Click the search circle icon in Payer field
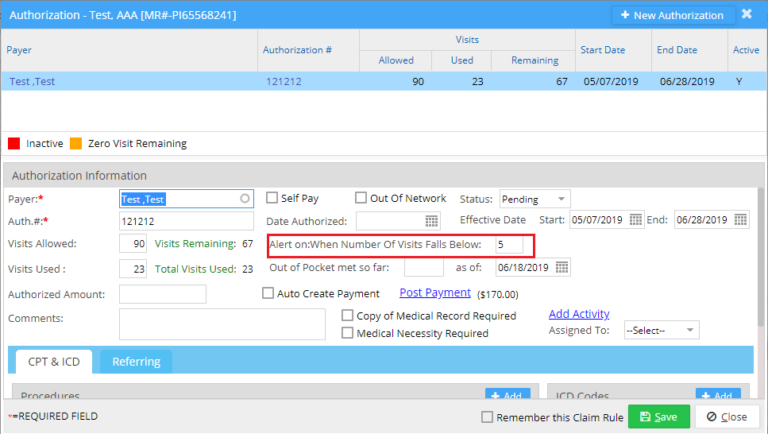This screenshot has height=434, width=768. tap(245, 199)
